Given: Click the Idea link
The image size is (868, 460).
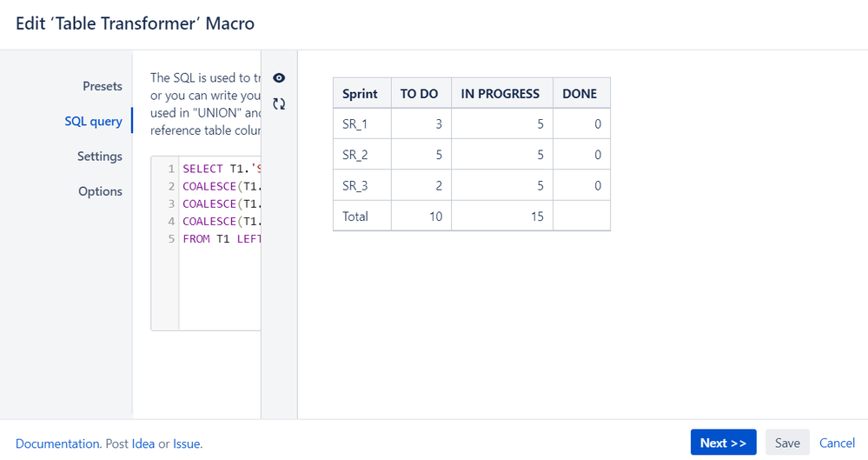Looking at the screenshot, I should (143, 443).
